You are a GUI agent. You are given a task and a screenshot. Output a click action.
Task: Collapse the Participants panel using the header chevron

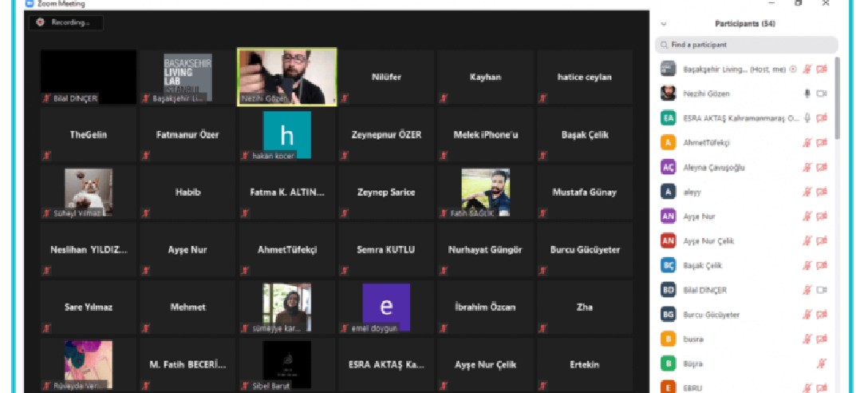pyautogui.click(x=664, y=24)
